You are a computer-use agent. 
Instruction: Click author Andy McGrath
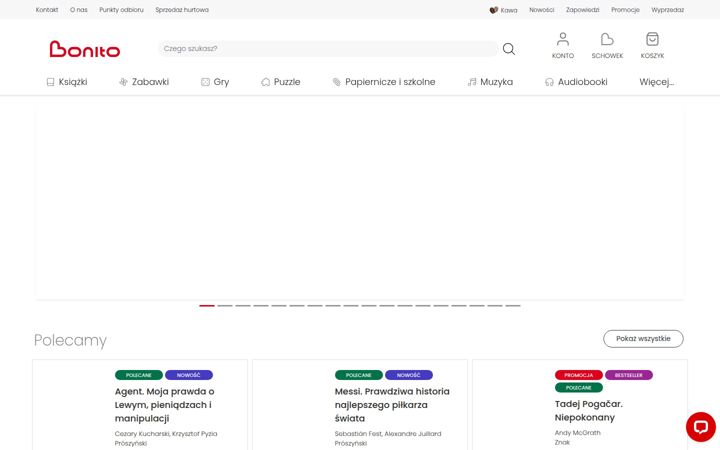[x=577, y=433]
